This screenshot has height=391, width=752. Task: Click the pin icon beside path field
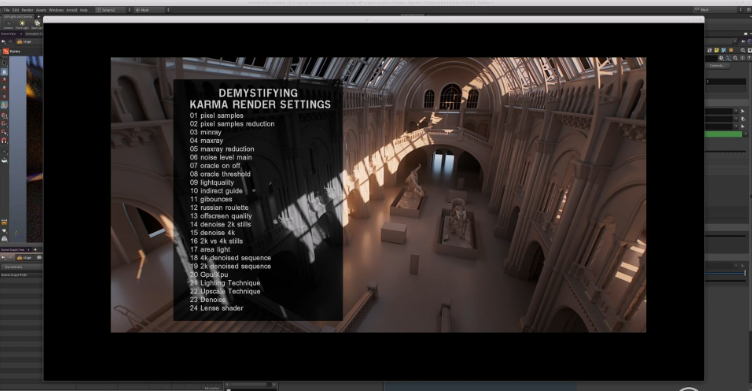[743, 41]
